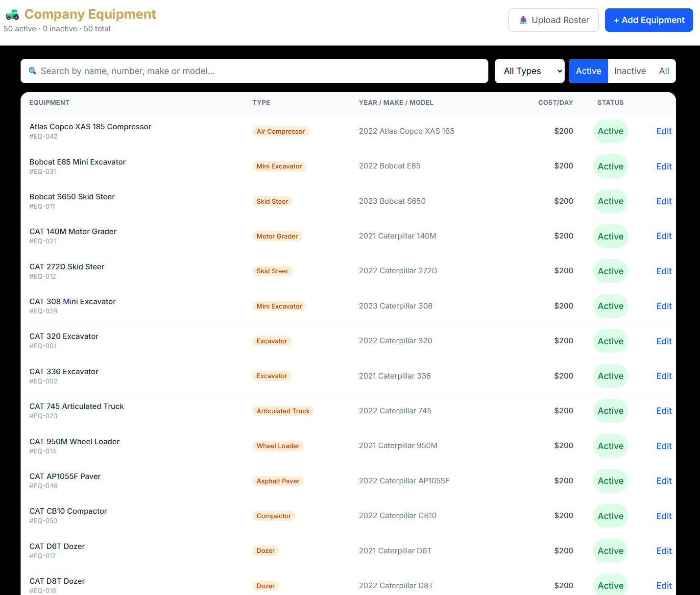700x595 pixels.
Task: Click the Cost/Day column header
Action: (555, 103)
